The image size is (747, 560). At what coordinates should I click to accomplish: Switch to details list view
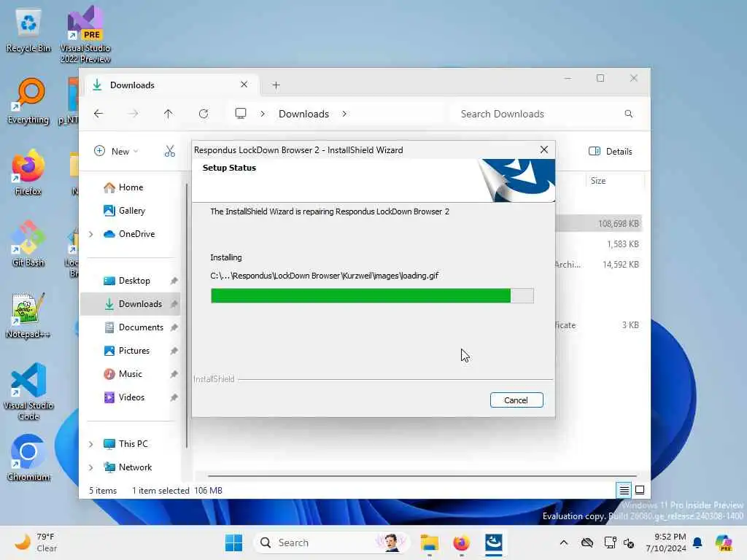pyautogui.click(x=624, y=489)
